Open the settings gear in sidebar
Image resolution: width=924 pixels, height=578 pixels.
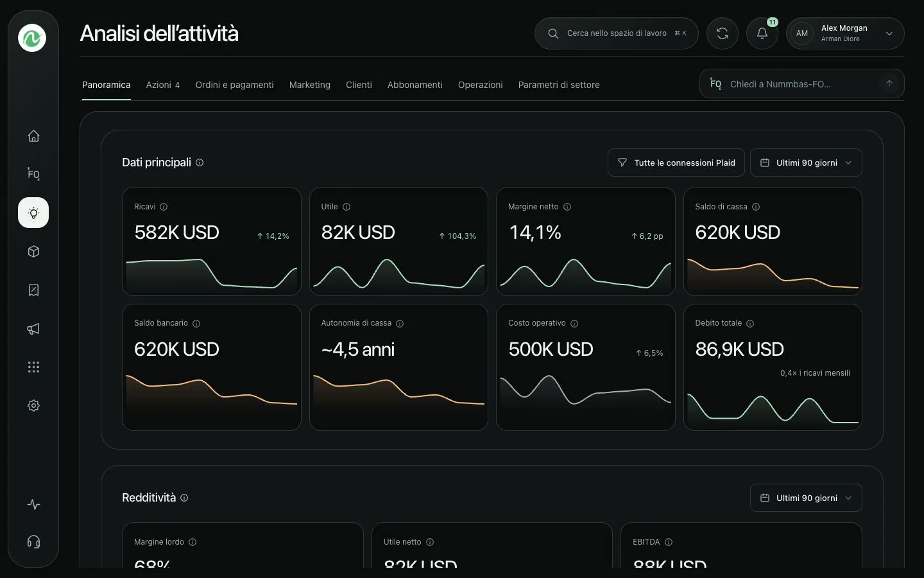(33, 406)
